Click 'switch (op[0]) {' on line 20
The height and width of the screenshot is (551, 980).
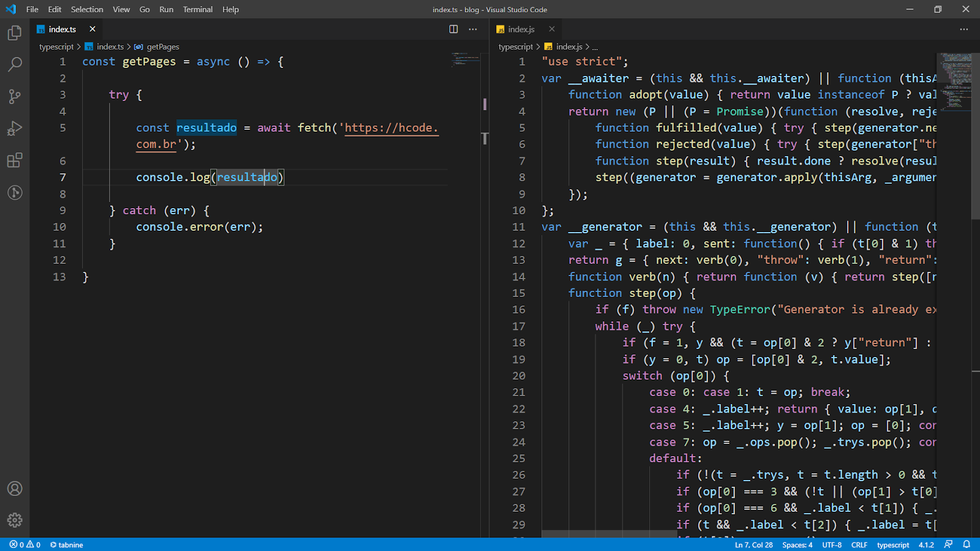coord(676,376)
